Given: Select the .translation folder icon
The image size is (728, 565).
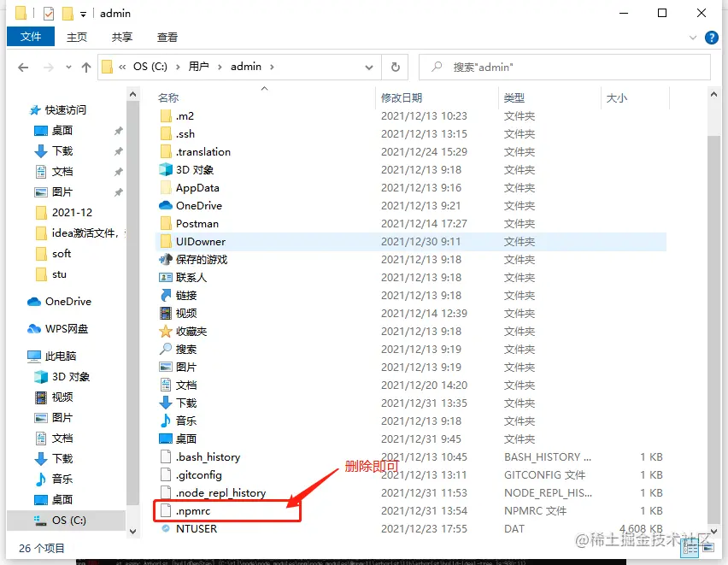Looking at the screenshot, I should pos(166,151).
